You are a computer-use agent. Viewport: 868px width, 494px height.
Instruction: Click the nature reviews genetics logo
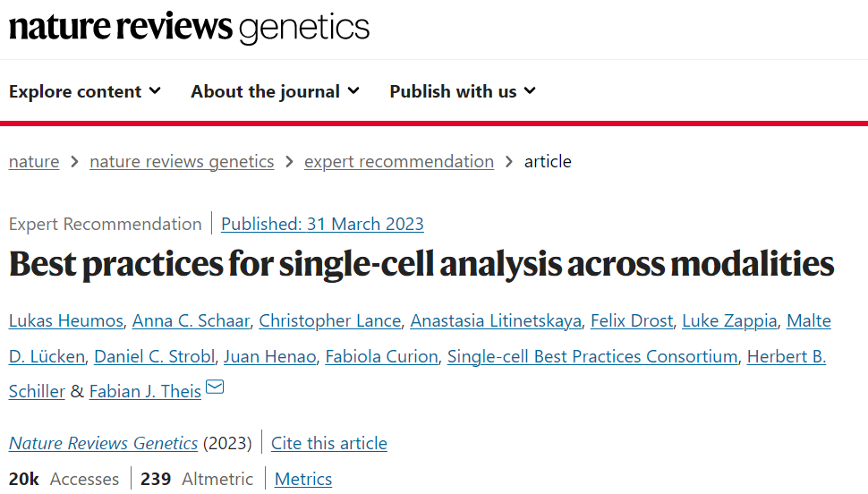click(189, 28)
